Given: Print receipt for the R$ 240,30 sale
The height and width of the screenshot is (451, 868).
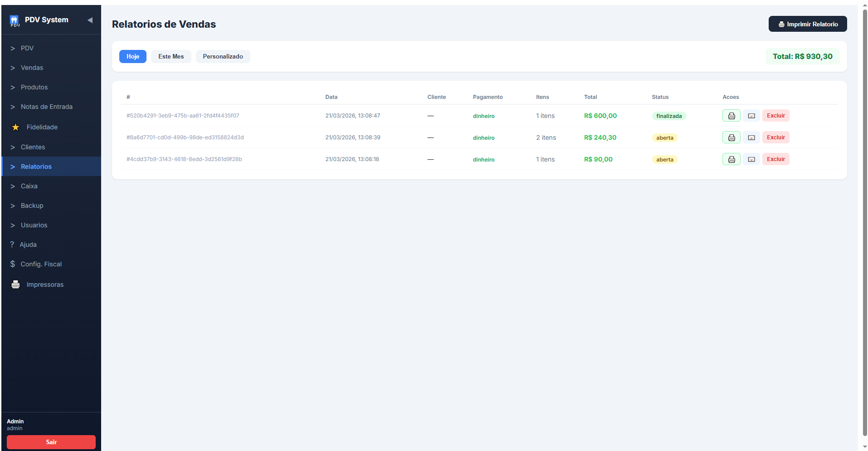Looking at the screenshot, I should (731, 137).
